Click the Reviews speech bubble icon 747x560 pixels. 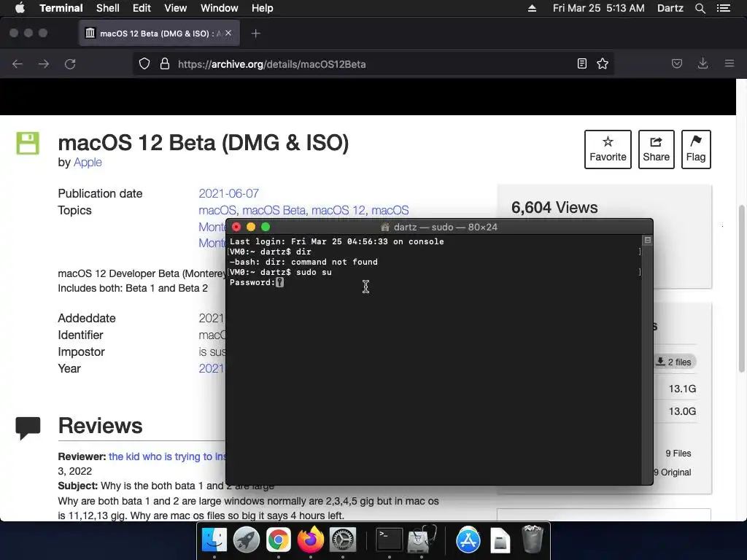(x=28, y=427)
